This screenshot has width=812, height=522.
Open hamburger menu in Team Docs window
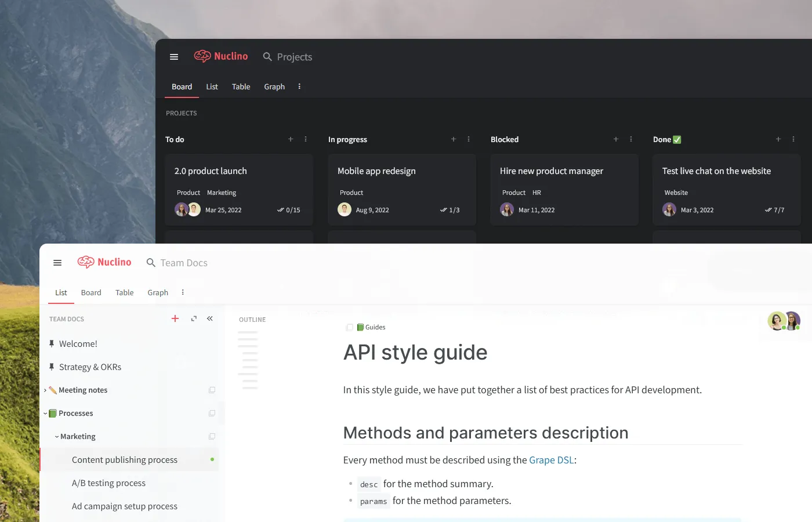[x=57, y=263]
